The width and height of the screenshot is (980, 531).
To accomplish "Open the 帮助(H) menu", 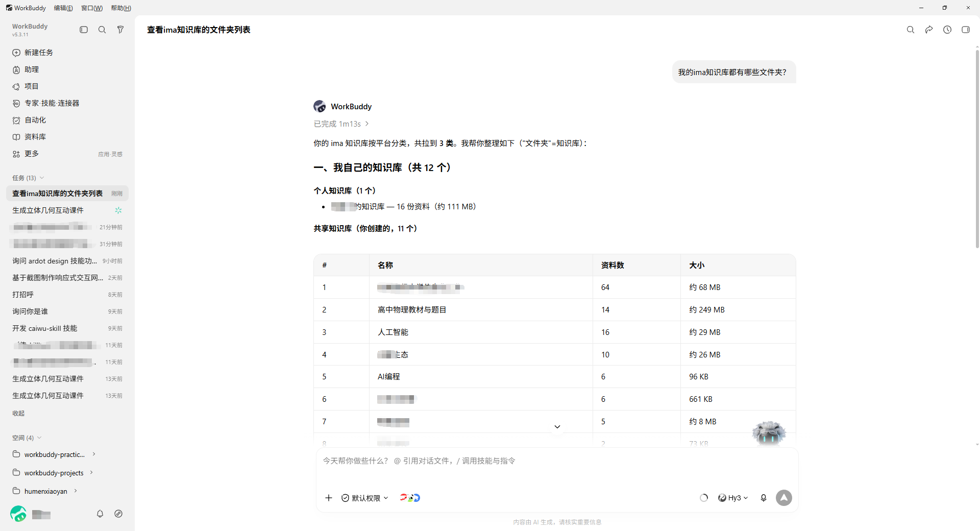I will 121,8.
